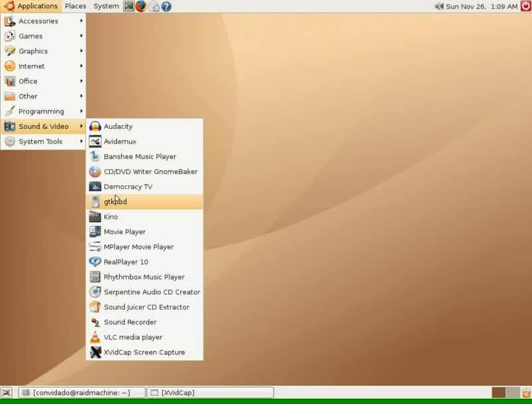Expand the Office submenu
The image size is (532, 404).
(43, 81)
